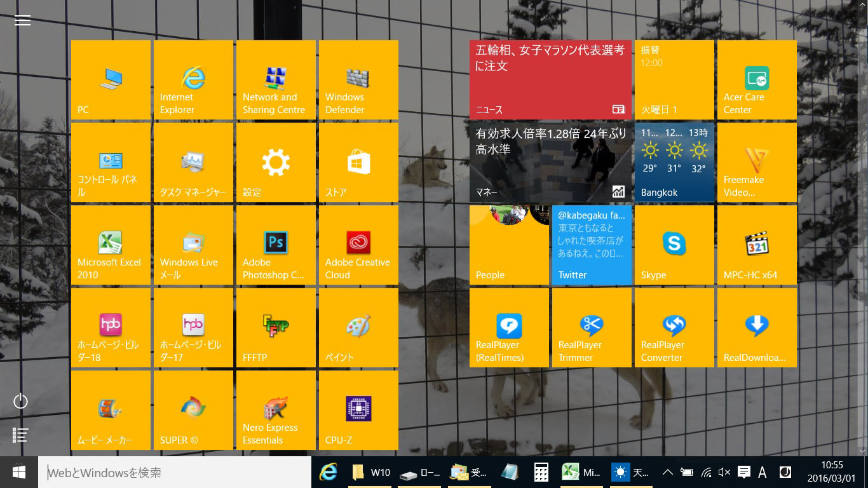This screenshot has width=868, height=488.
Task: Open the 受... mail taskbar item
Action: pyautogui.click(x=469, y=472)
